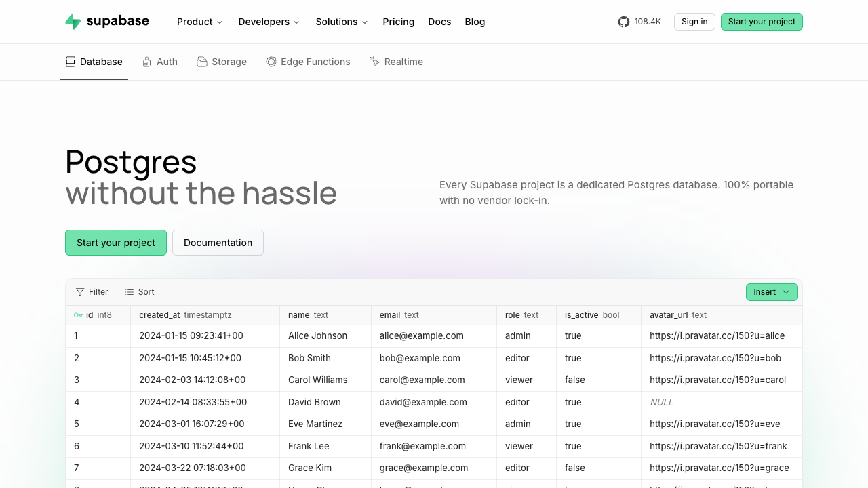Switch to the Auth tab

159,62
